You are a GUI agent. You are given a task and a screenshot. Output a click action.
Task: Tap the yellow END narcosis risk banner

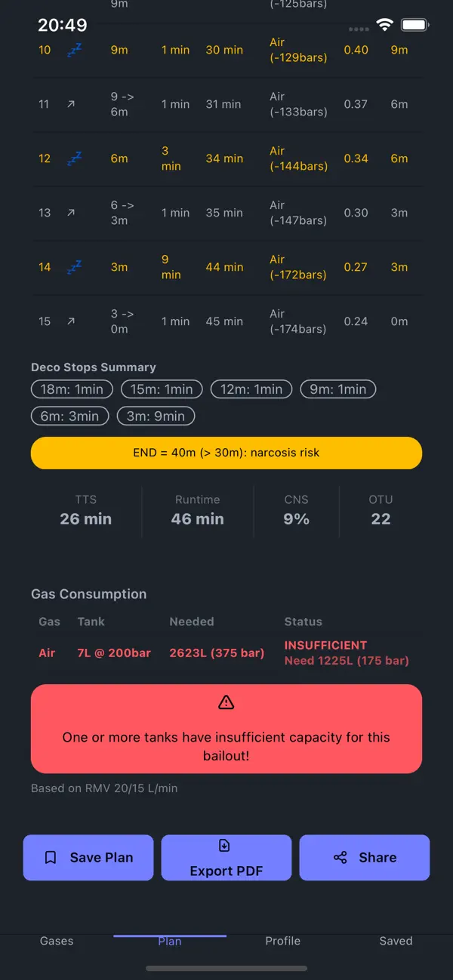tap(226, 453)
